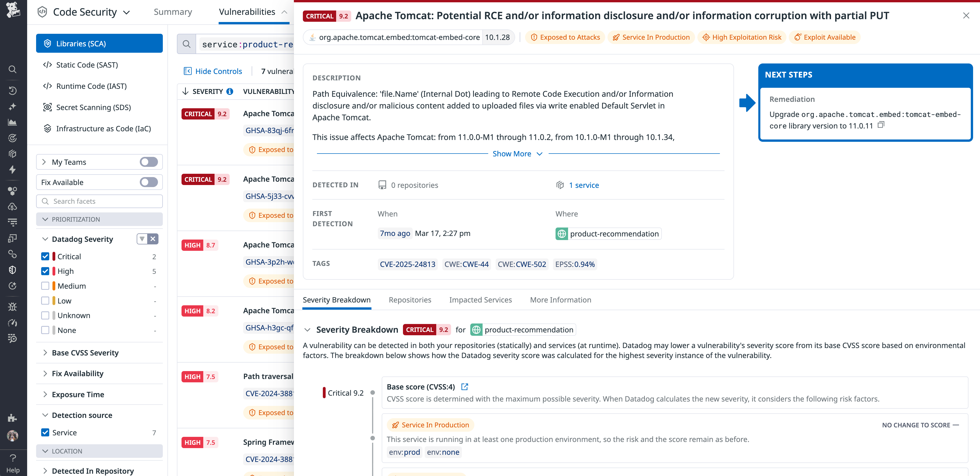This screenshot has width=980, height=476.
Task: Copy remediation upgrade text icon
Action: click(881, 125)
